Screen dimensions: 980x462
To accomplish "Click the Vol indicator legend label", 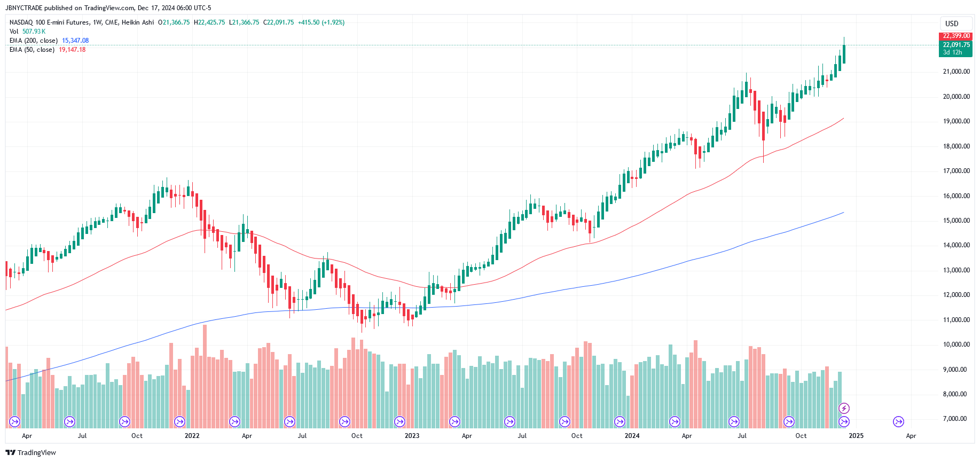I will tap(14, 32).
